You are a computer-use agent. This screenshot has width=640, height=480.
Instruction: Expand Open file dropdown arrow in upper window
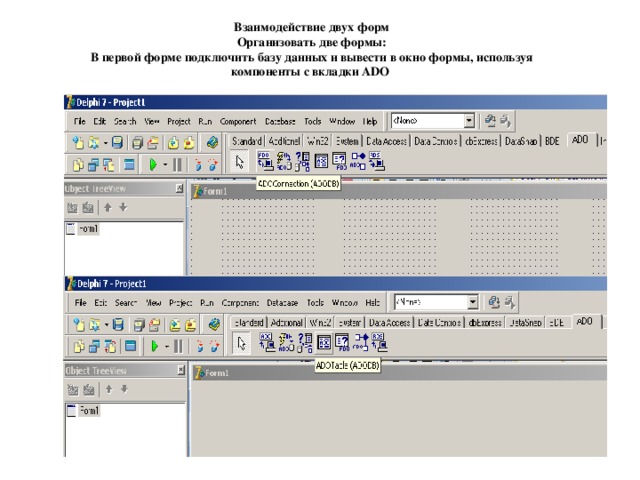click(x=105, y=143)
